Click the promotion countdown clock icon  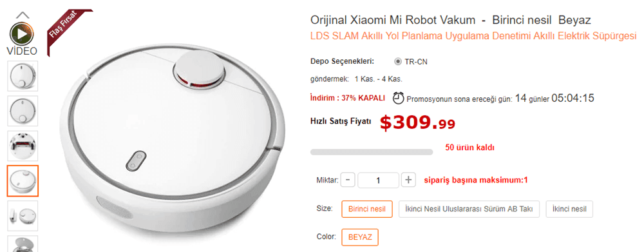pos(399,98)
